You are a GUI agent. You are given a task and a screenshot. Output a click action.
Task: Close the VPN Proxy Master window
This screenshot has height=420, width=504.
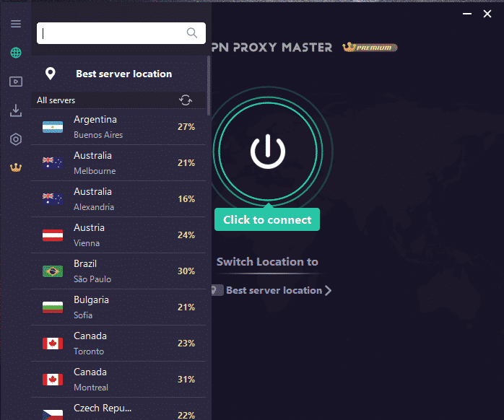[487, 14]
